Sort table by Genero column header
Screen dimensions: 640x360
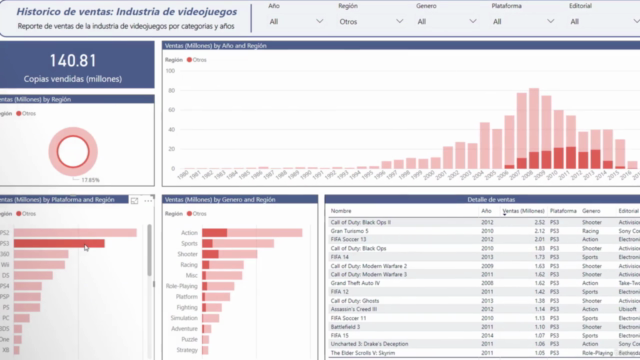591,211
